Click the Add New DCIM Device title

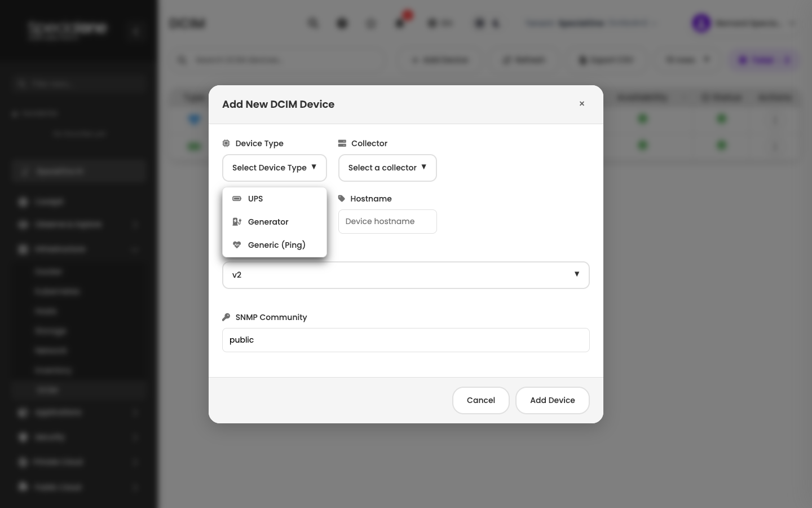[279, 104]
